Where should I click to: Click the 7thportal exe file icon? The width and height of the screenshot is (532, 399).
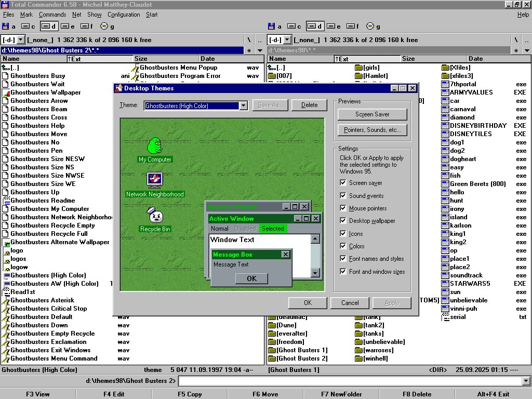tap(445, 84)
